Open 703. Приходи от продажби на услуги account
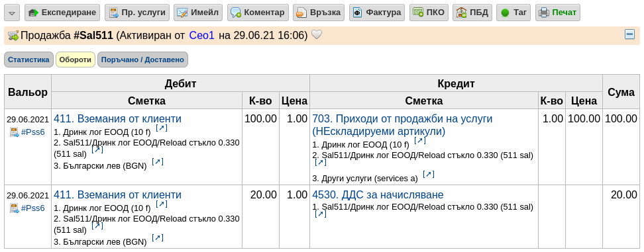 coord(403,125)
